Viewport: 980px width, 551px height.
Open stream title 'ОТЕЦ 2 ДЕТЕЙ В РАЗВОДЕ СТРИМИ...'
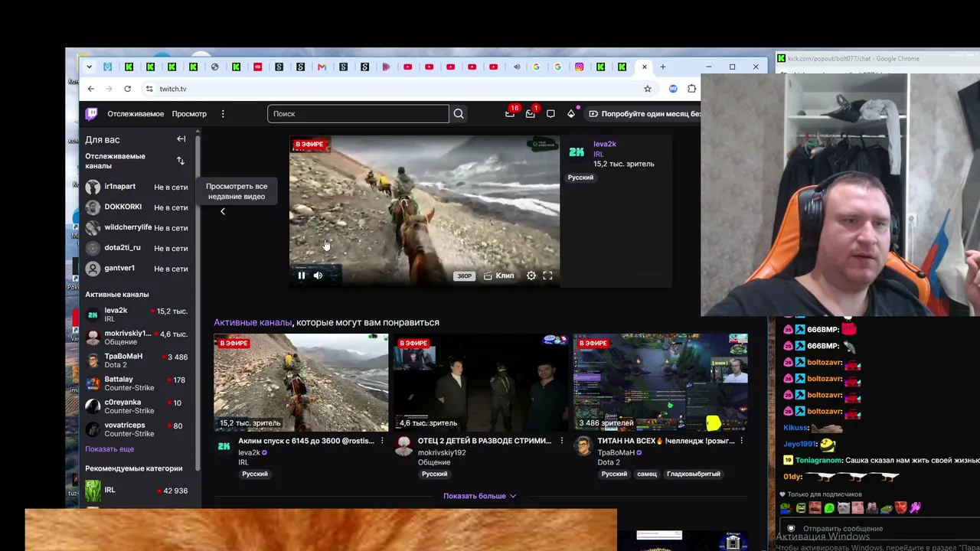pyautogui.click(x=485, y=441)
